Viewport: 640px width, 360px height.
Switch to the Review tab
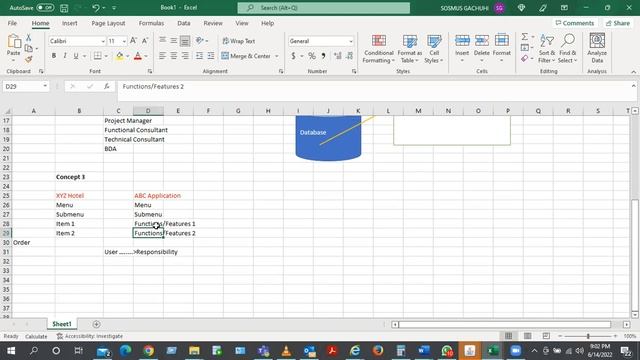click(213, 23)
